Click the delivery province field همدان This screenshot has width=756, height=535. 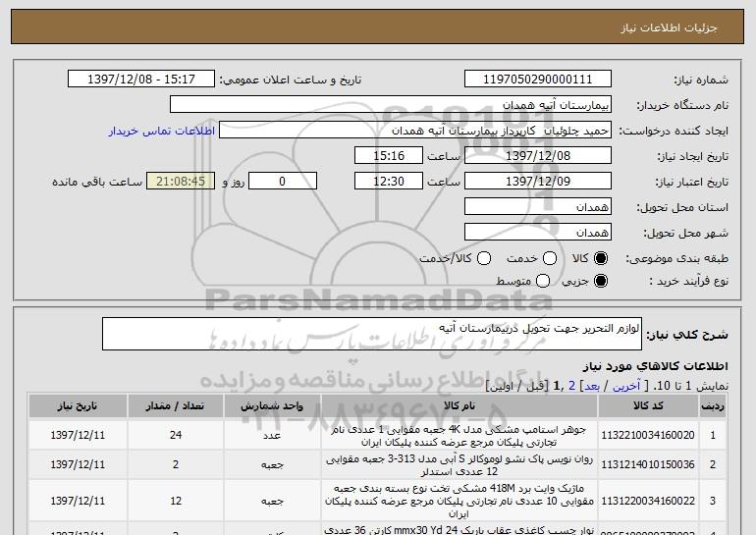pos(538,207)
